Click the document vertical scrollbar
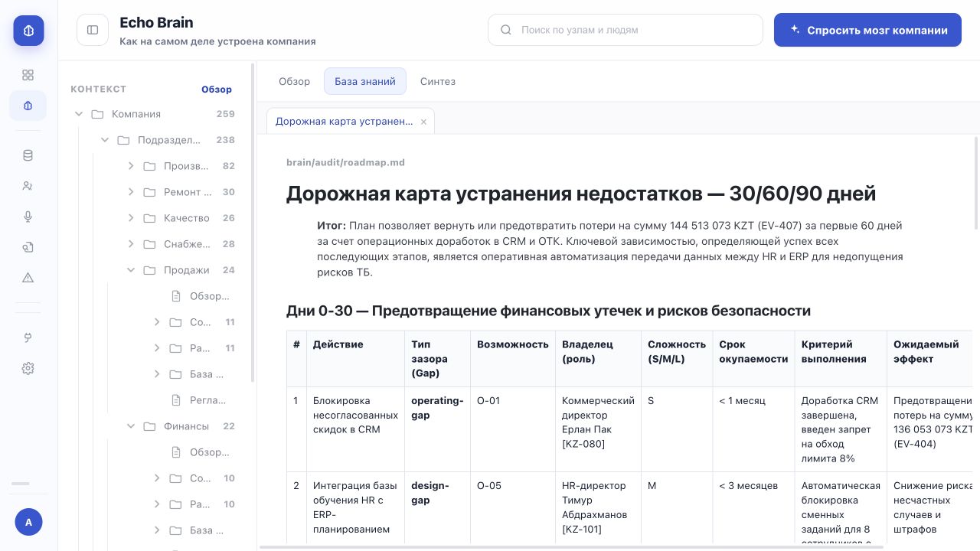Viewport: 980px width, 551px height. [x=977, y=183]
